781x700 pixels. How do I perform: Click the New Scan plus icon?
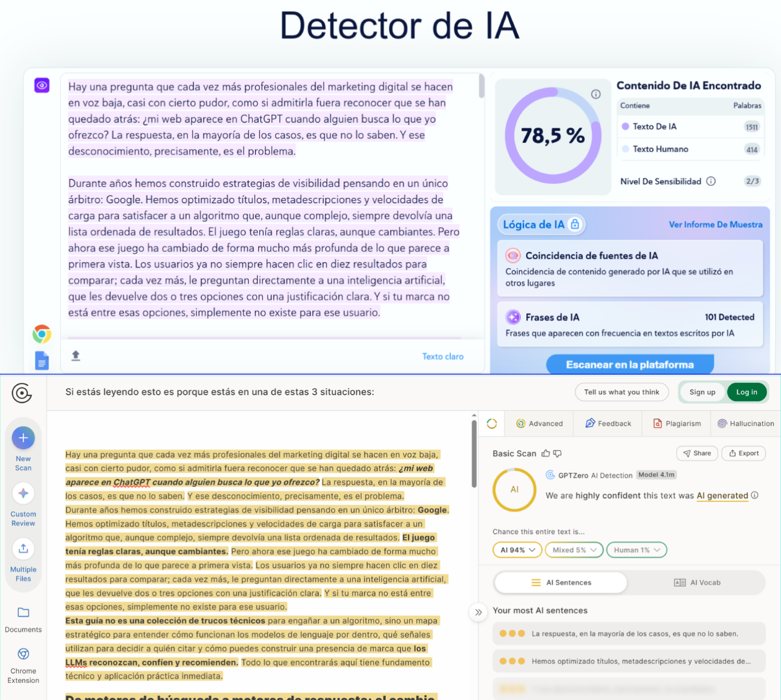[x=24, y=438]
